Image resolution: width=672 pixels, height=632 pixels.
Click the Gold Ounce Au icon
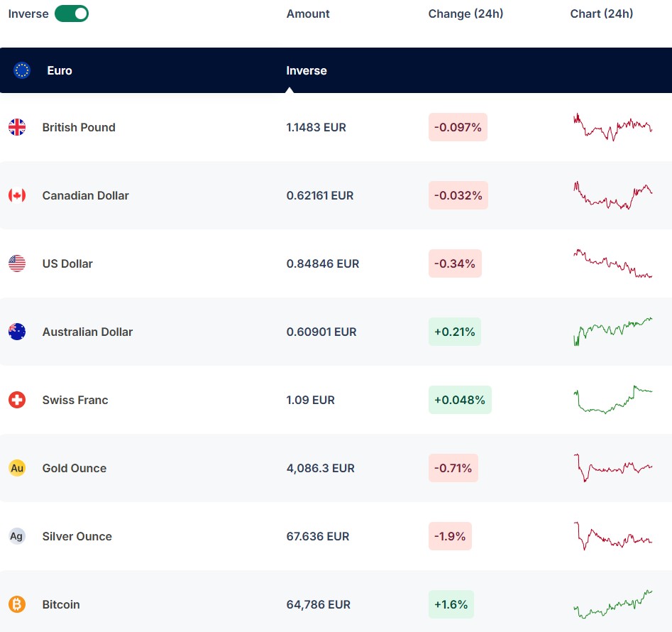coord(17,468)
